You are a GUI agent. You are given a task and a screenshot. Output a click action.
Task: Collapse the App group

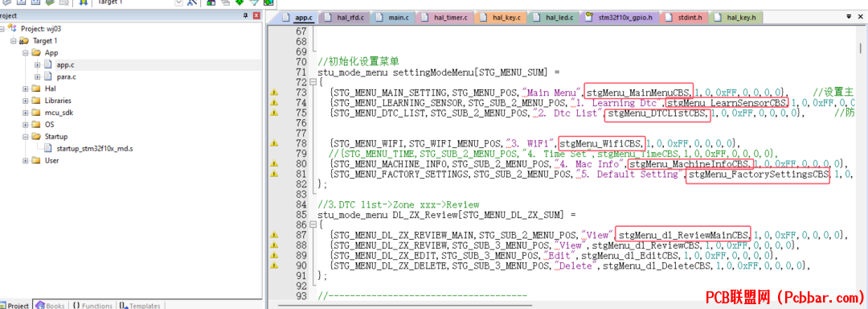(x=26, y=53)
